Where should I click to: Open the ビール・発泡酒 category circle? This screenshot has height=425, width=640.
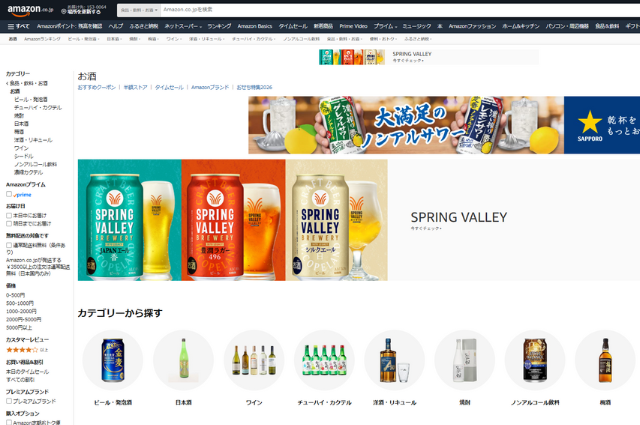[113, 360]
